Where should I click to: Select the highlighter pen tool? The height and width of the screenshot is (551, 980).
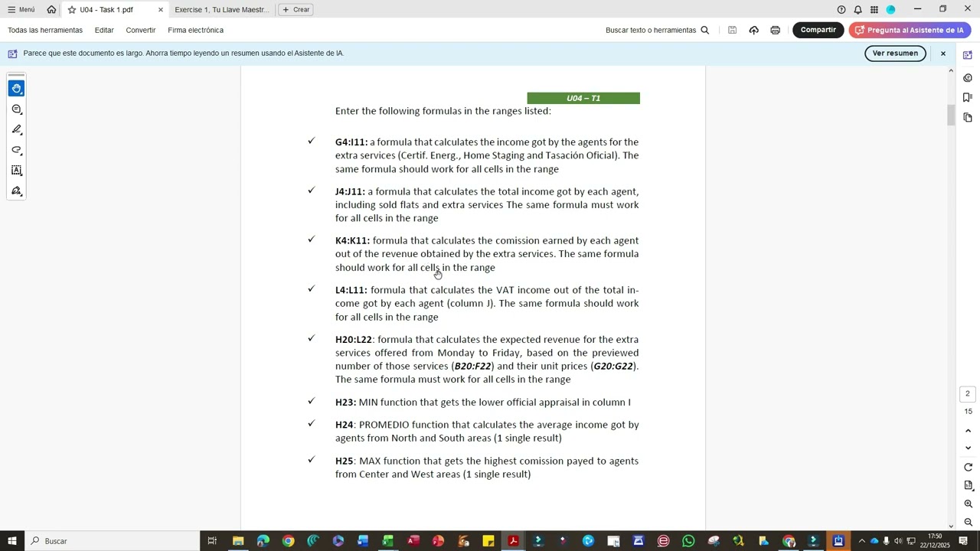point(16,129)
